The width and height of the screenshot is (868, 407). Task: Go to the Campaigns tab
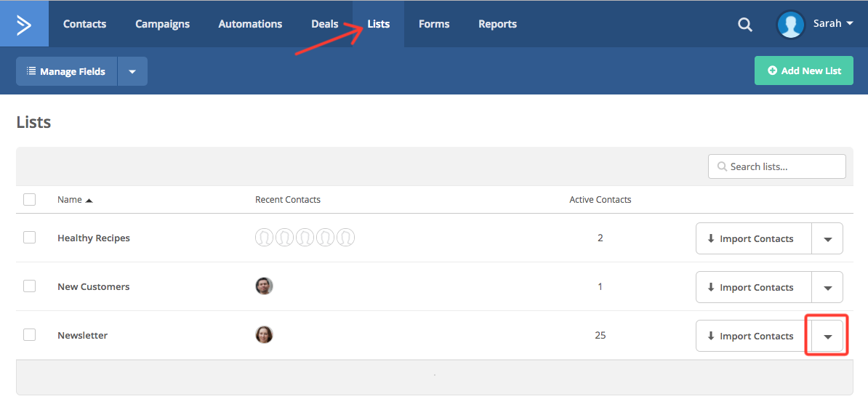162,24
